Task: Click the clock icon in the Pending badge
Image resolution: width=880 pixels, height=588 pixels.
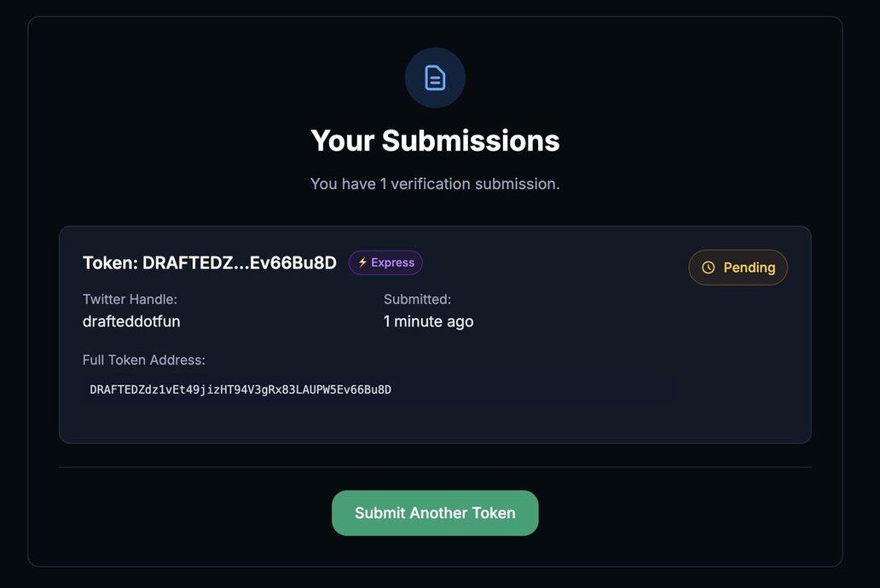Action: 709,268
